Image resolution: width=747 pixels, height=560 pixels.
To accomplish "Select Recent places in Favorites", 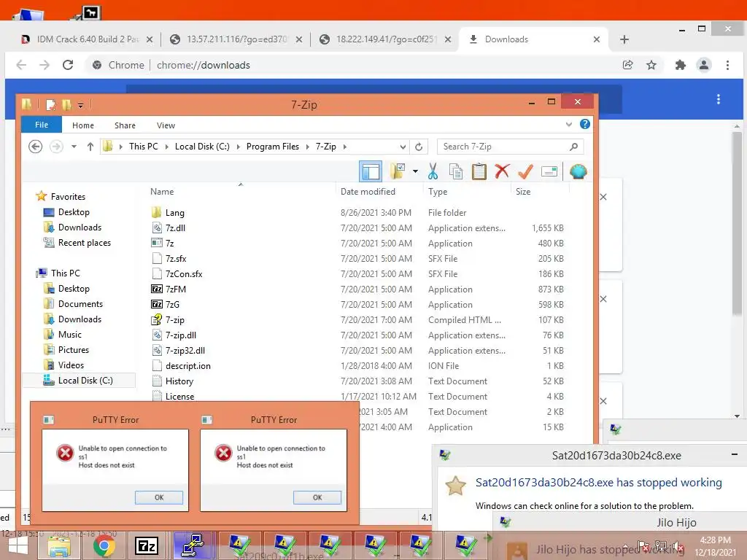I will 85,242.
